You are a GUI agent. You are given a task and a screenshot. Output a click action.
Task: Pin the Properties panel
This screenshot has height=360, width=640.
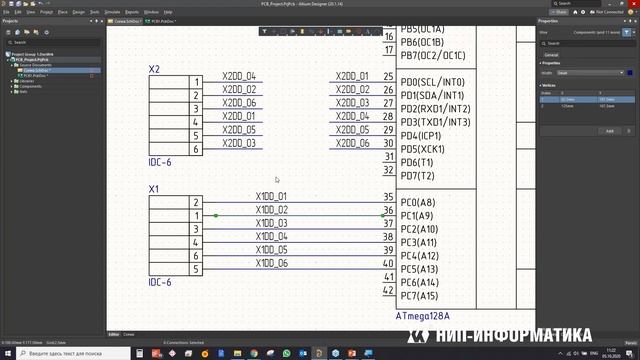[x=629, y=21]
